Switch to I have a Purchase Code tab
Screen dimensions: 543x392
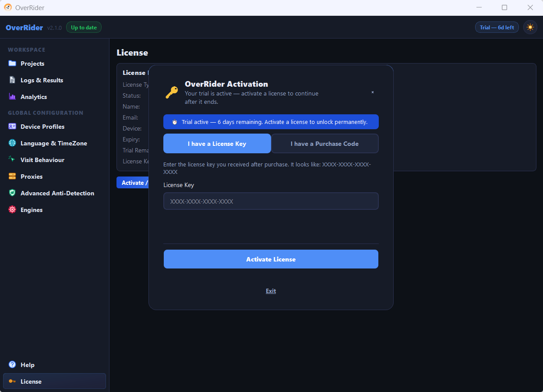pos(324,144)
